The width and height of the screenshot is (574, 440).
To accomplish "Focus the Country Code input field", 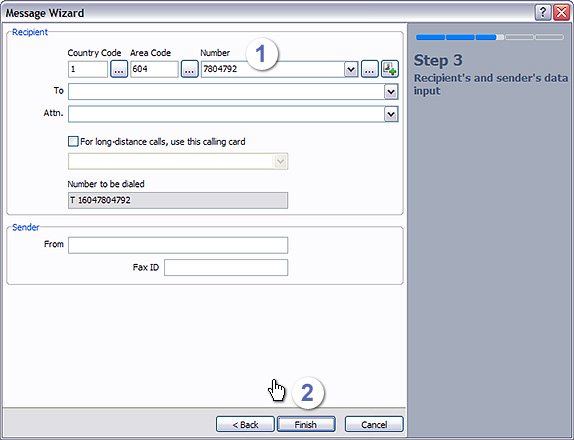I will click(x=88, y=69).
